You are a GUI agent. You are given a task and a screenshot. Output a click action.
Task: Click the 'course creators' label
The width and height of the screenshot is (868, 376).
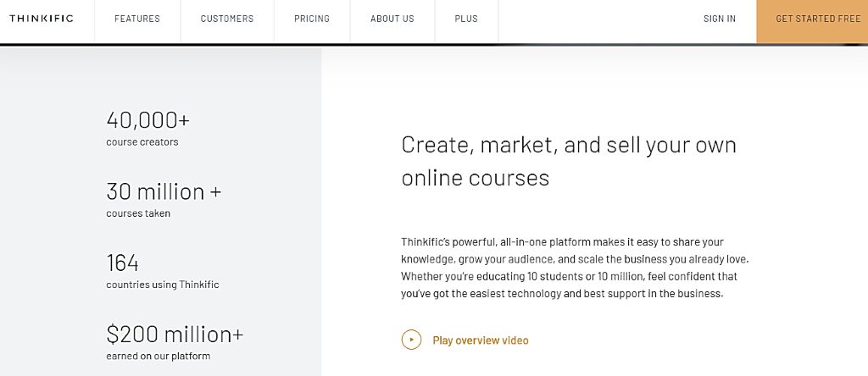[x=142, y=142]
